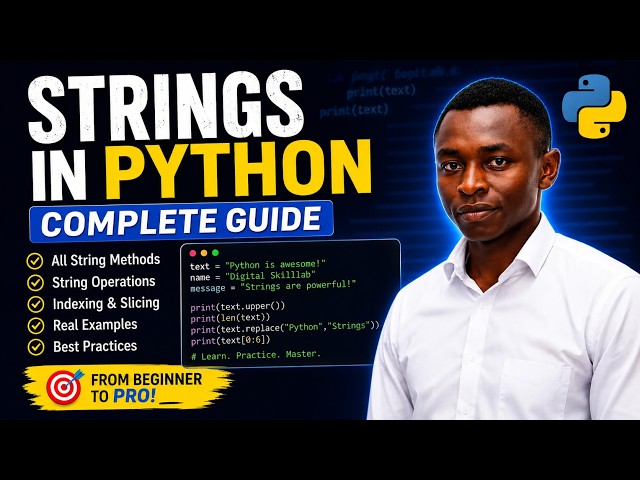
Task: Click the code line name = "Digital Skilllab"
Action: pos(253,276)
